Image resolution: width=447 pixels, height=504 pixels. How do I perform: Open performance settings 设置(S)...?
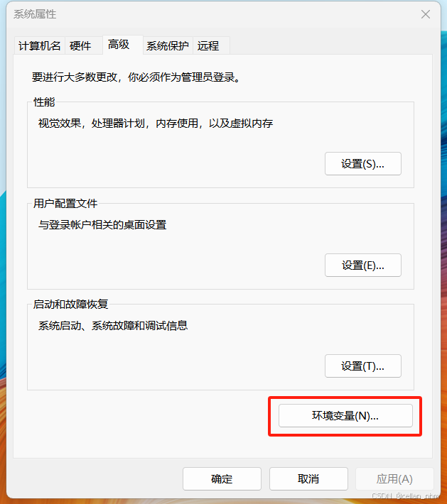(x=362, y=163)
